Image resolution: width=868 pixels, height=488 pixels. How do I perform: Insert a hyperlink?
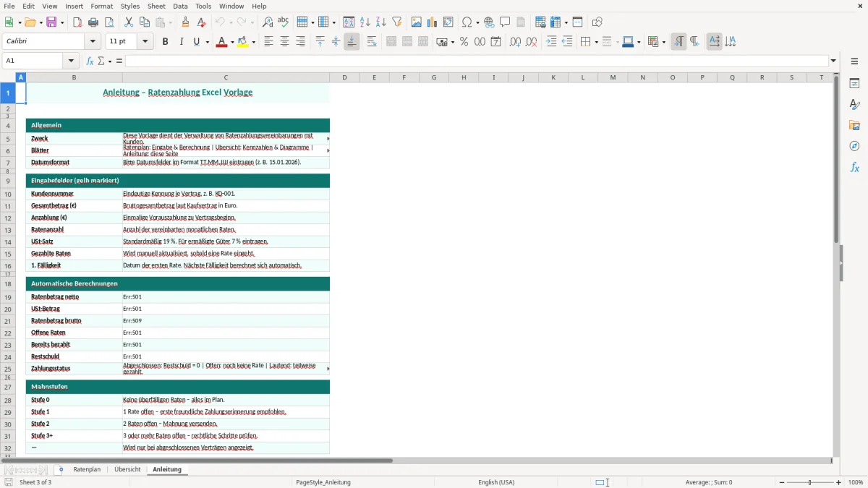(489, 22)
